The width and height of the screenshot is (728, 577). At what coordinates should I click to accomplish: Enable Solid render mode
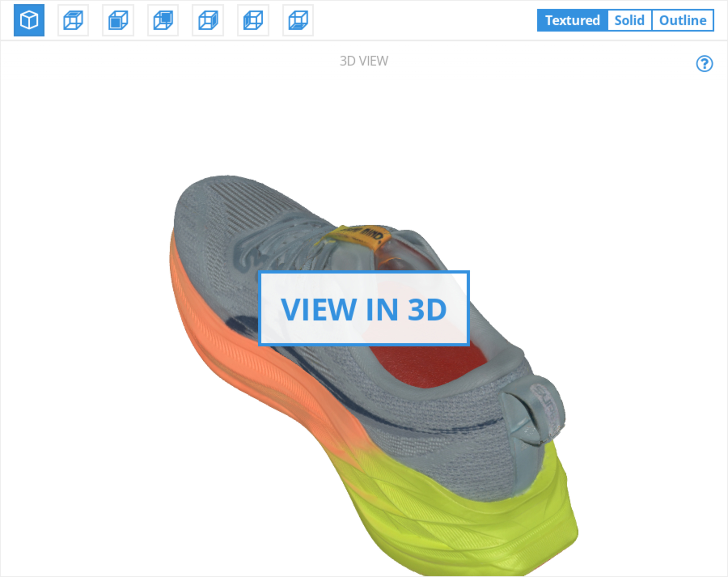629,20
